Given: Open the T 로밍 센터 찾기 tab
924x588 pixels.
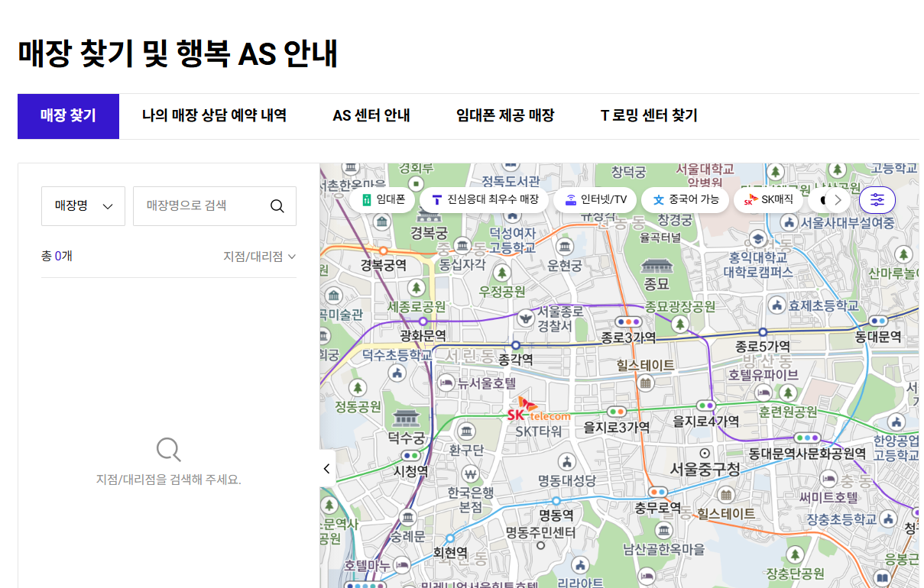Looking at the screenshot, I should tap(649, 116).
